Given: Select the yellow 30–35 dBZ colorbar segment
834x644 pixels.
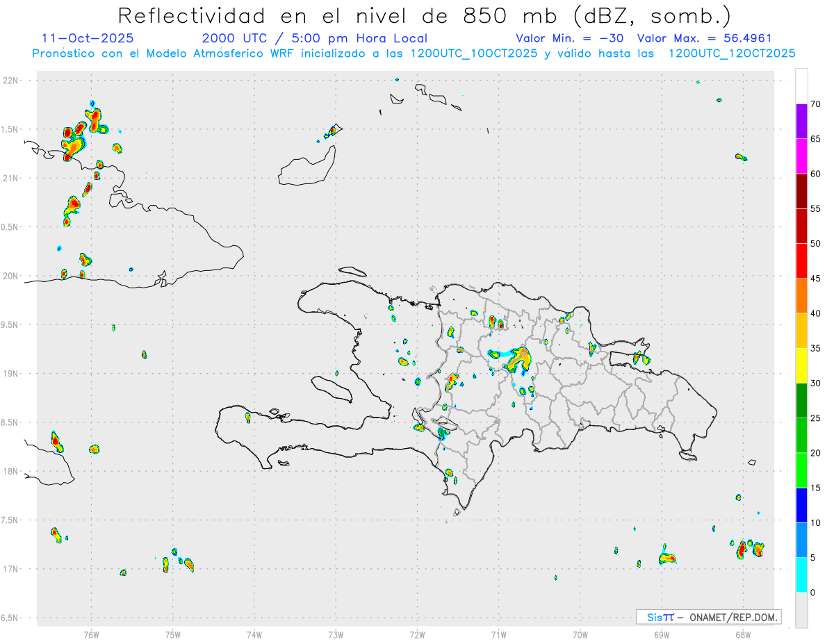Looking at the screenshot, I should pyautogui.click(x=801, y=365).
